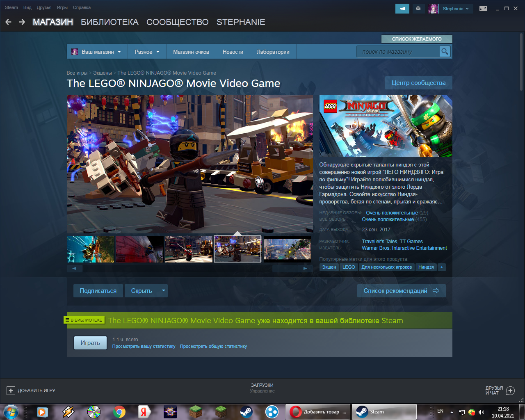
Task: Open developer Traveller's Tales link
Action: tap(379, 242)
